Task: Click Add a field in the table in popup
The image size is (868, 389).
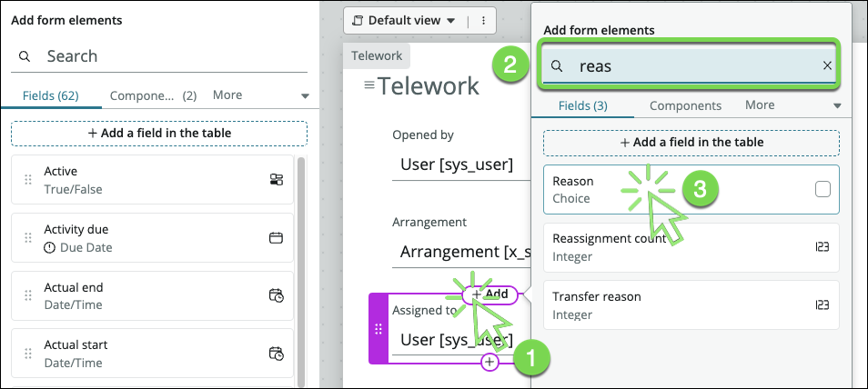Action: [x=691, y=143]
